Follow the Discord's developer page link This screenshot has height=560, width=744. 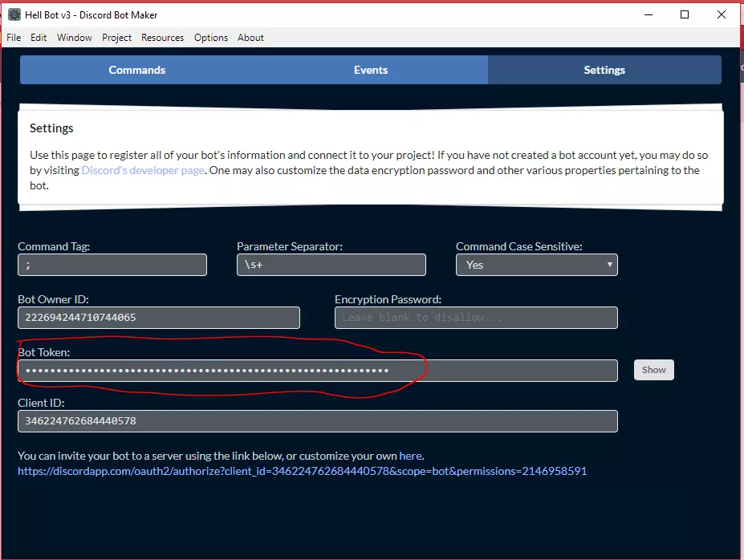pos(143,170)
